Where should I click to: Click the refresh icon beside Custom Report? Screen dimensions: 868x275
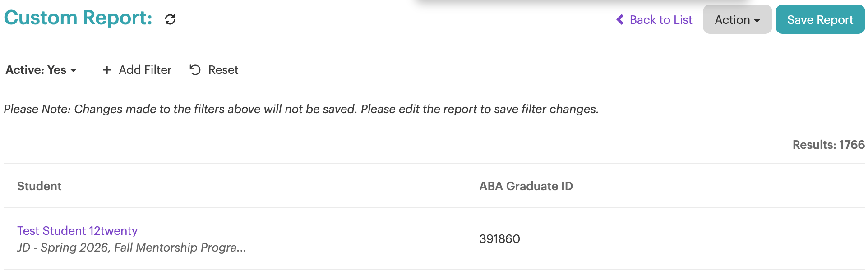pos(170,19)
